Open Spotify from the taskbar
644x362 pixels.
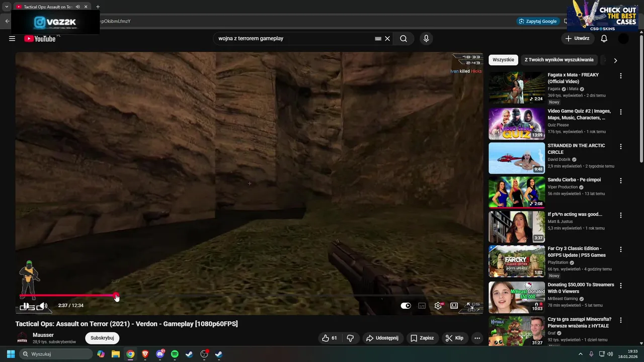coord(175,354)
